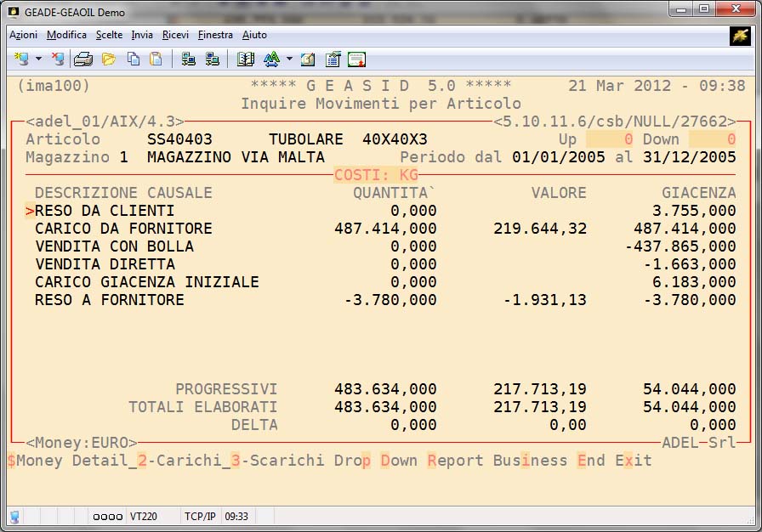Expand the font size dropdown arrow
The width and height of the screenshot is (762, 532).
(x=289, y=59)
